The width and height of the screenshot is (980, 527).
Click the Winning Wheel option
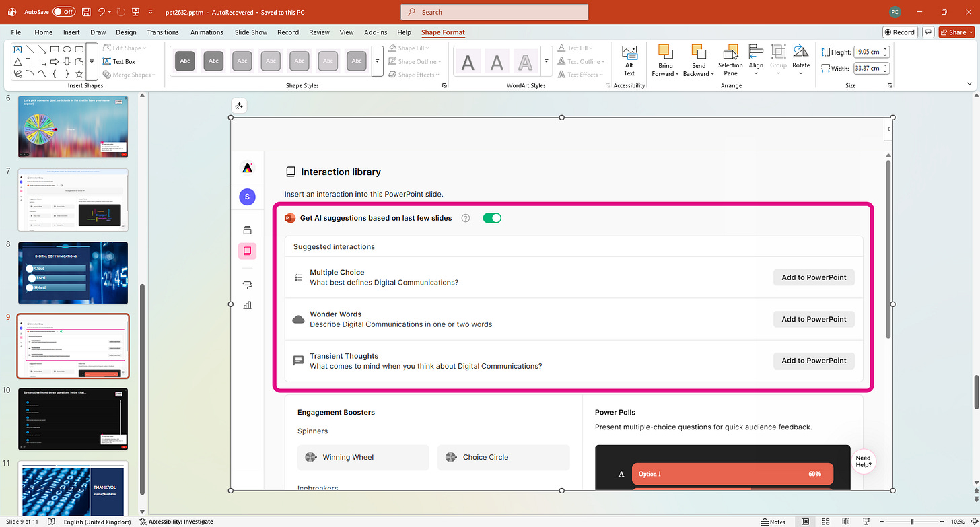[x=363, y=457]
